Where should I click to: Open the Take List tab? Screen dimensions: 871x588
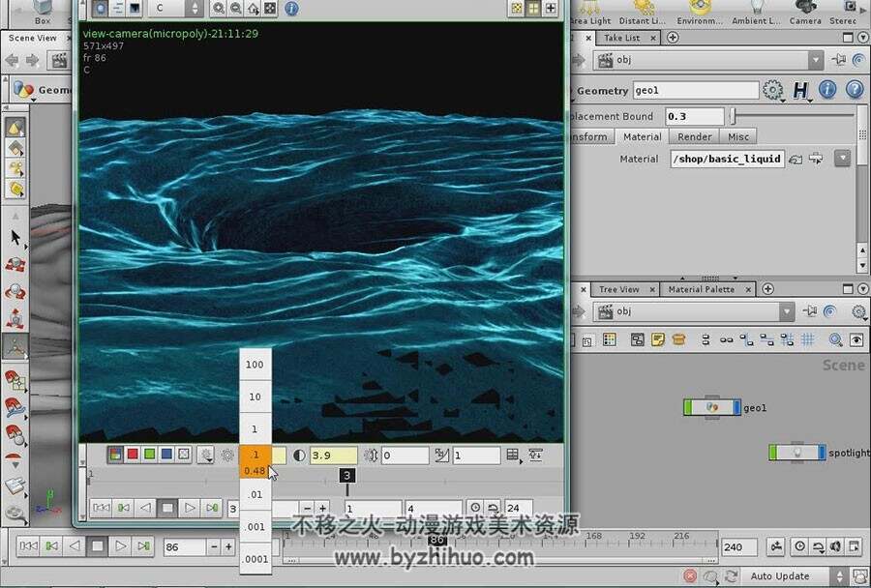click(x=621, y=38)
